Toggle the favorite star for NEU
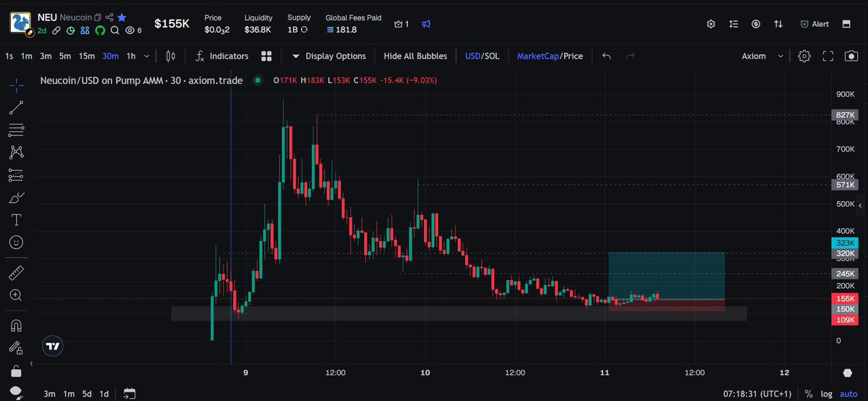 122,17
